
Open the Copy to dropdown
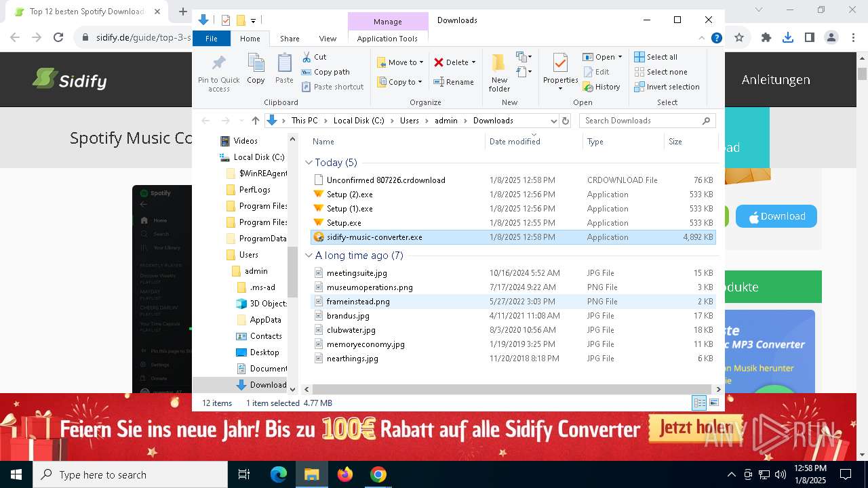pos(400,82)
